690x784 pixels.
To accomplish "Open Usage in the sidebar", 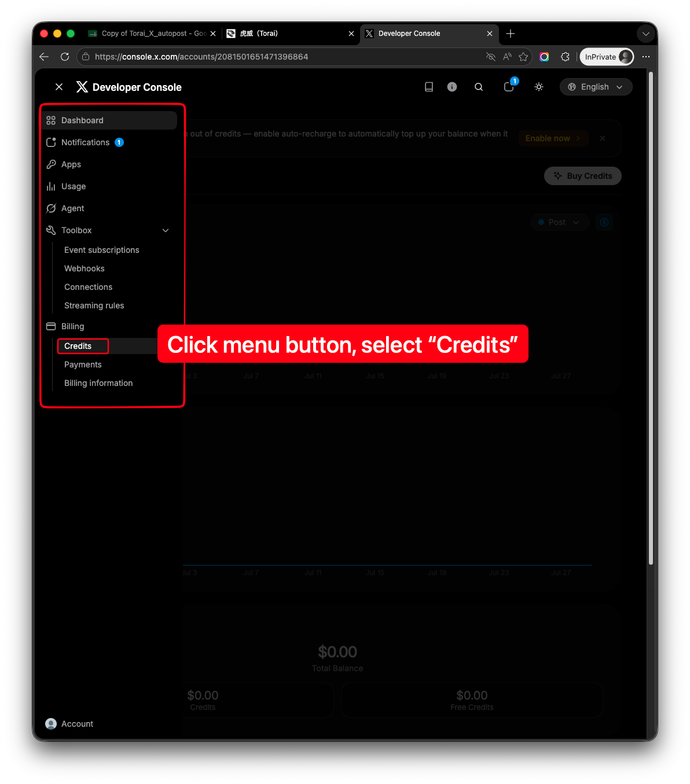I will pos(109,186).
